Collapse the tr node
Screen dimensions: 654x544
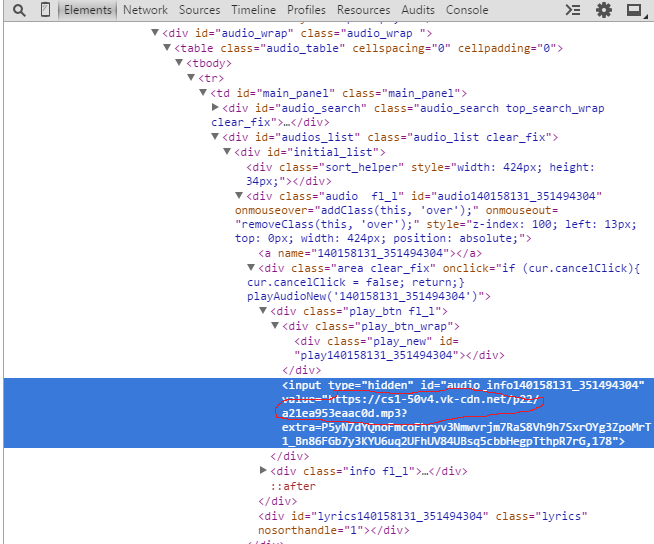pos(191,77)
